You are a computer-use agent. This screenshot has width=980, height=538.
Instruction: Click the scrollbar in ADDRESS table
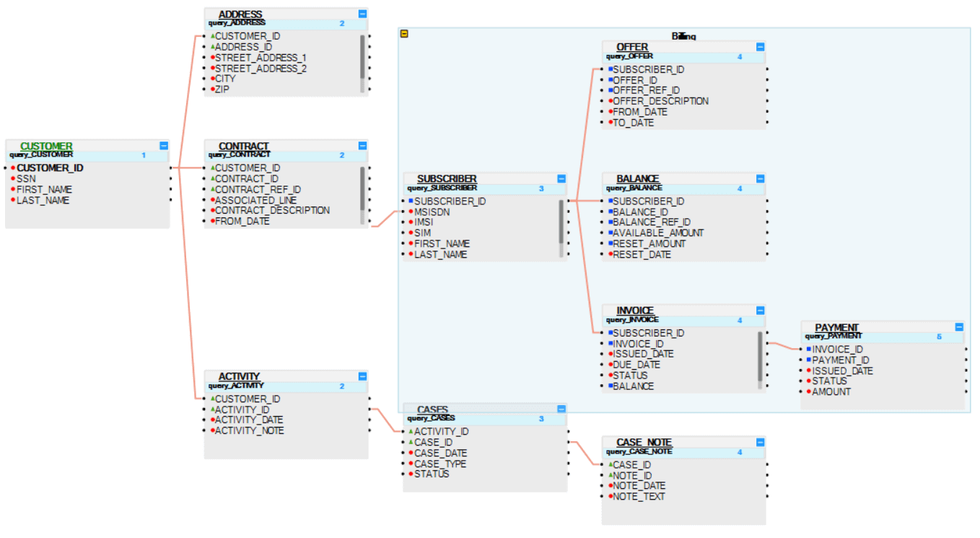click(362, 58)
